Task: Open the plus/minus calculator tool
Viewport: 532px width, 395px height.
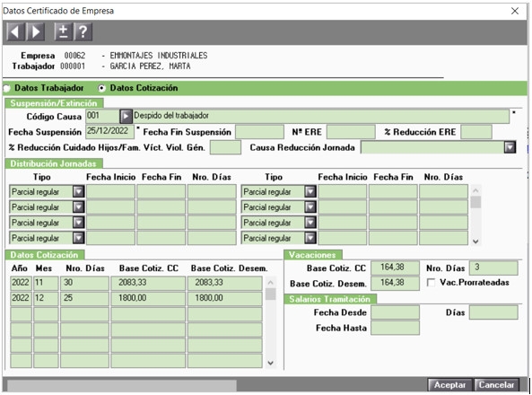Action: click(x=63, y=32)
